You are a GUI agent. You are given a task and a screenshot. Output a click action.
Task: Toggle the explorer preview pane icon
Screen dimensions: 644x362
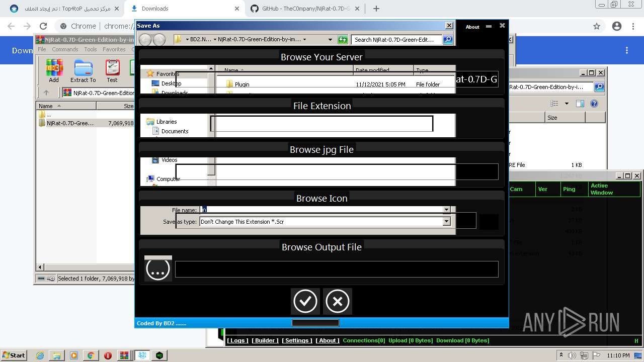click(580, 104)
